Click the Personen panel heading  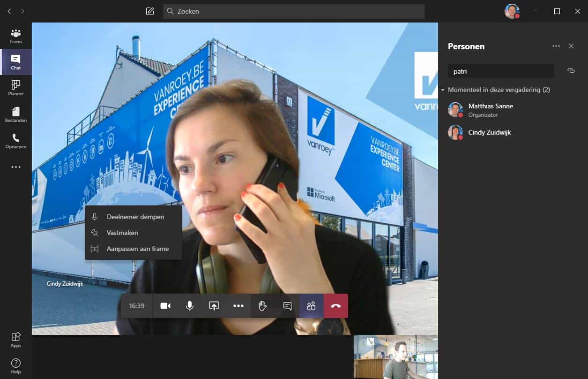tap(466, 46)
